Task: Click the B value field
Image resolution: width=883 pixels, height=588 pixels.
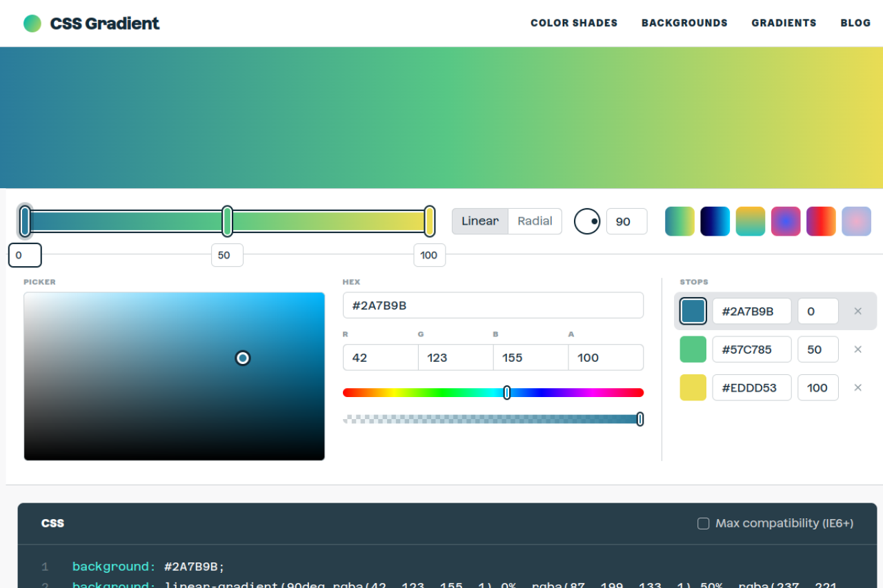Action: (x=531, y=357)
